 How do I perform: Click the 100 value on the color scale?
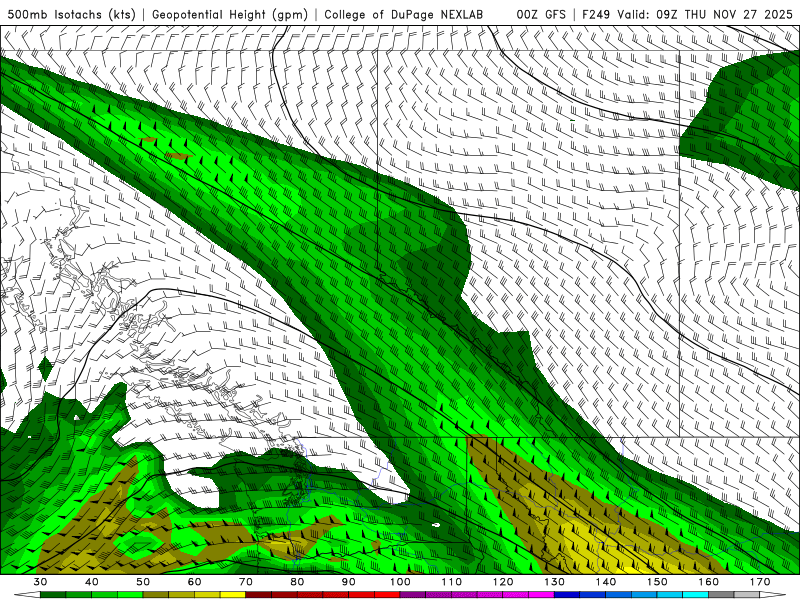400,582
